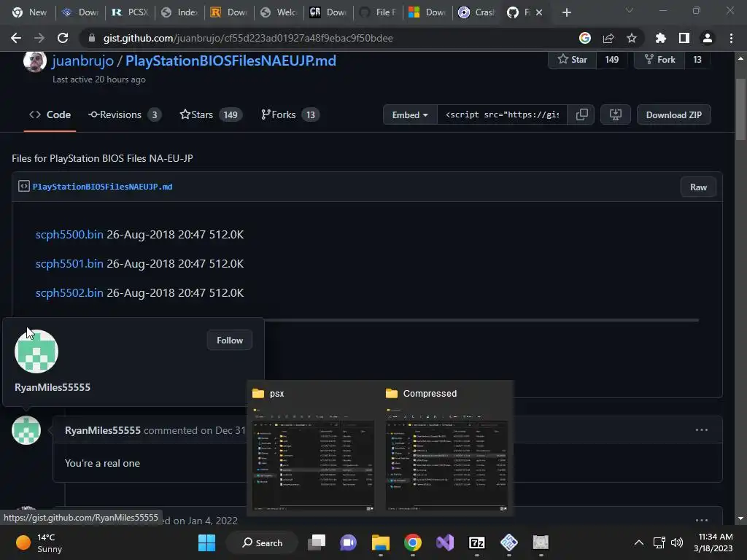
Task: Open PlayStationBIOSFilesNAEUJP.md gist title link
Action: coord(231,61)
